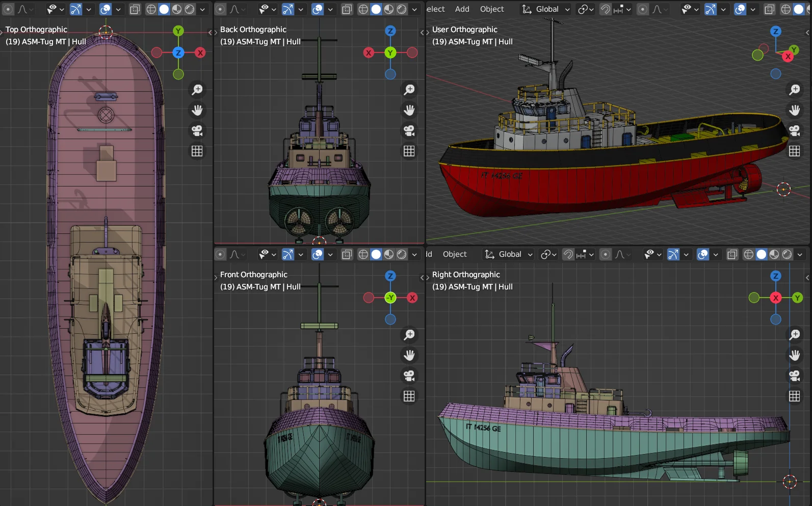The width and height of the screenshot is (812, 506).
Task: Toggle snapping magnet in Right Orthographic header
Action: [x=568, y=254]
